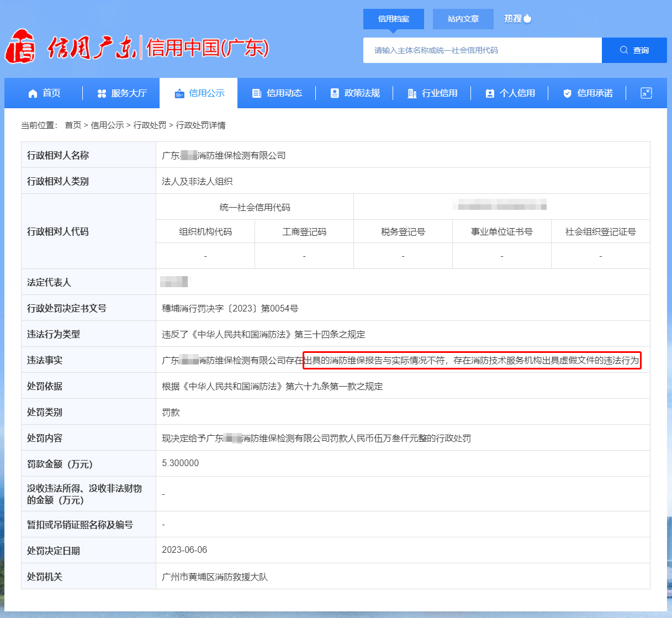Viewport: 672px width, 618px height.
Task: Go to 首页 in the breadcrumb
Action: 73,125
